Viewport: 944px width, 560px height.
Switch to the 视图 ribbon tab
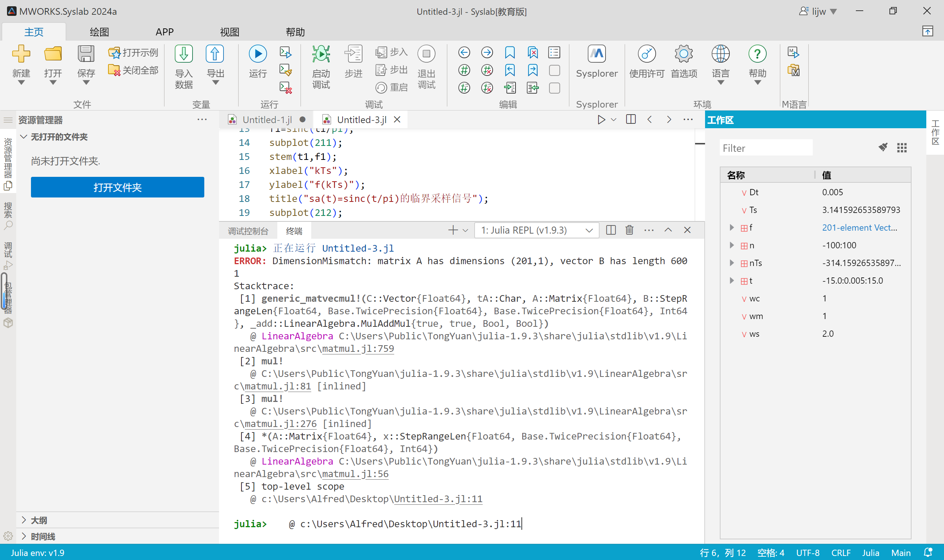coord(230,32)
